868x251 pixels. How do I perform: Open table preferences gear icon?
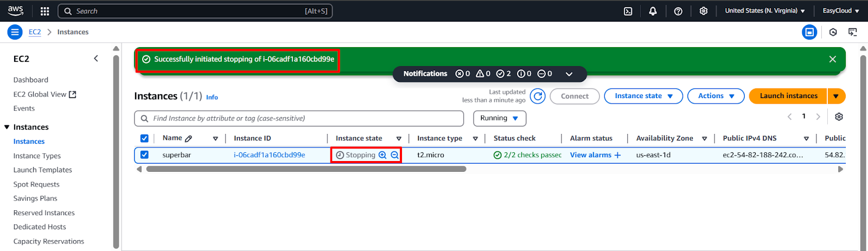pos(839,117)
